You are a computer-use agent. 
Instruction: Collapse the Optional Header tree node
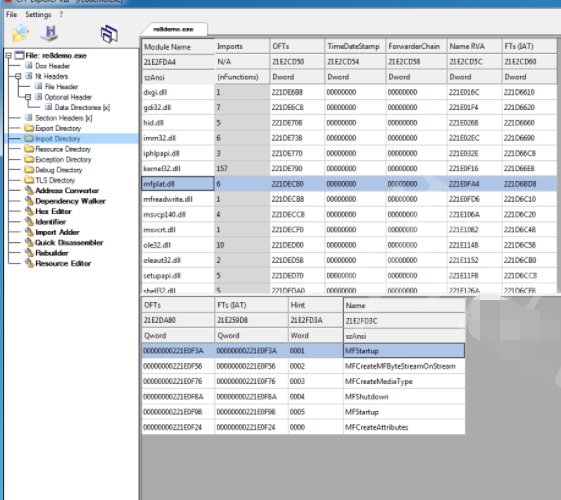point(28,97)
